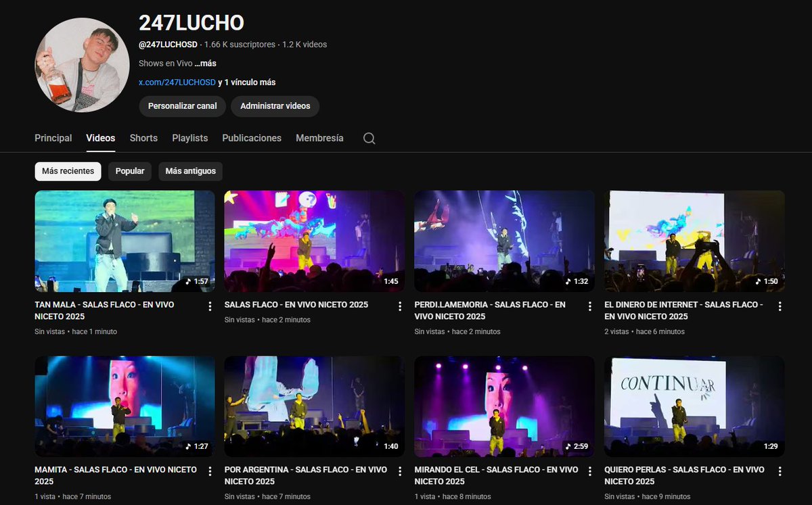Image resolution: width=812 pixels, height=505 pixels.
Task: Play the POR ARGENTINA video thumbnail
Action: [315, 406]
